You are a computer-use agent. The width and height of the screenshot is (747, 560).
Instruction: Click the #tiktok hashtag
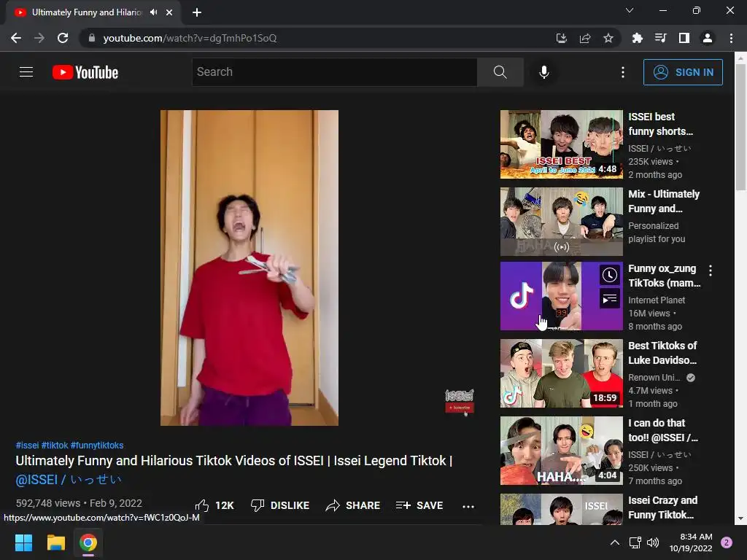click(55, 446)
